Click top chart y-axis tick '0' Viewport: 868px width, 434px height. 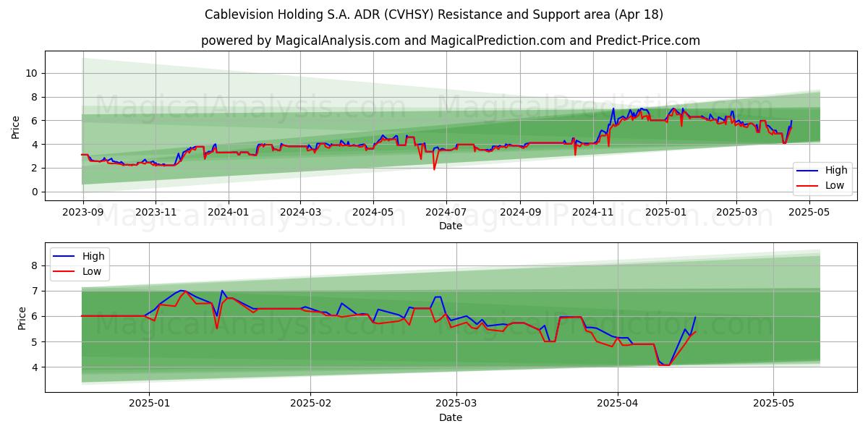tap(35, 192)
